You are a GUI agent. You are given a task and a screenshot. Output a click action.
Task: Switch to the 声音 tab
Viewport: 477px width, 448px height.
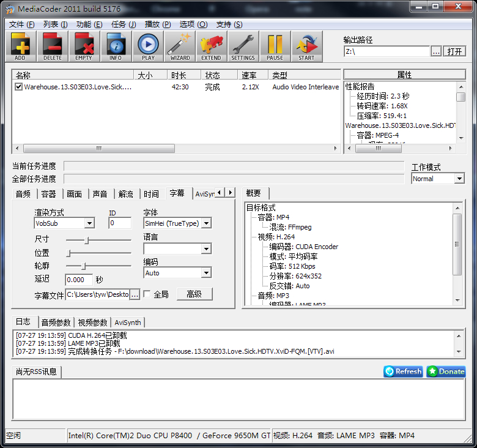[100, 194]
